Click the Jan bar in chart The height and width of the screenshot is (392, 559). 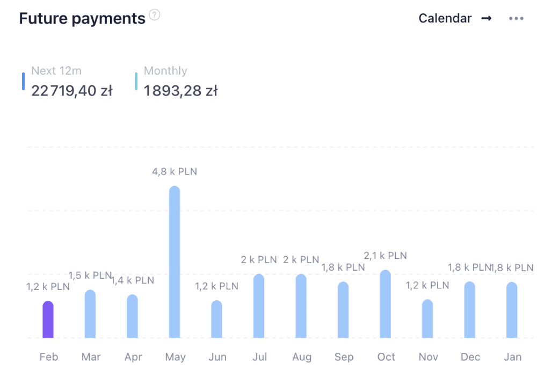tap(512, 310)
